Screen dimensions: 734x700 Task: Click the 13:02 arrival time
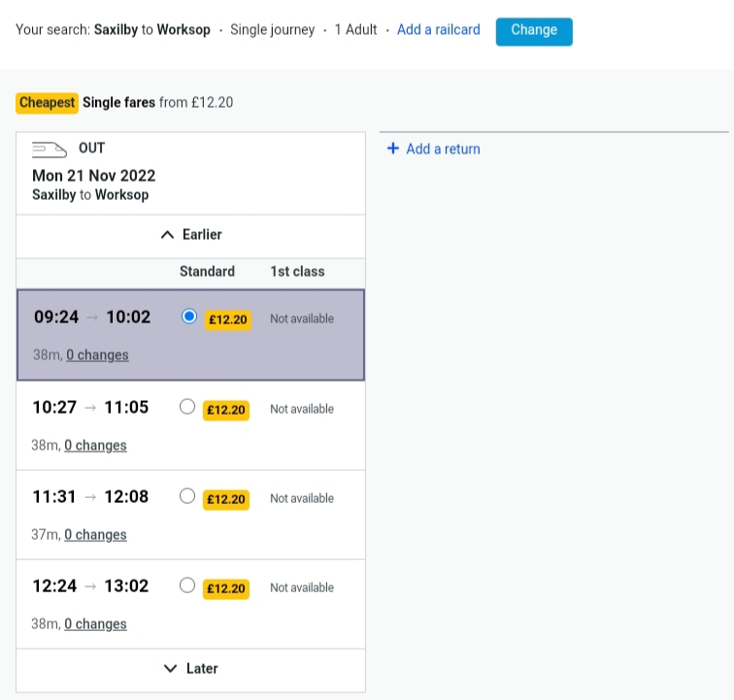(126, 586)
